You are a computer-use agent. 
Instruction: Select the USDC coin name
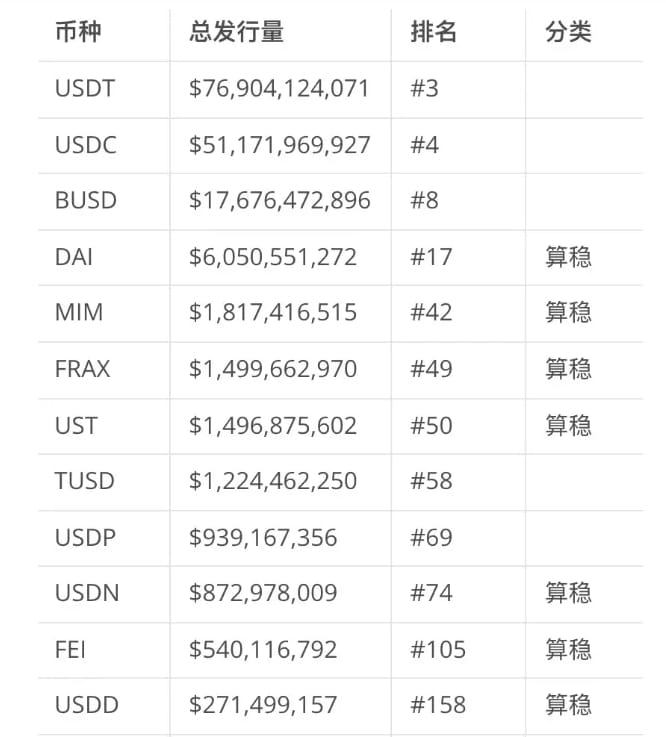(x=86, y=145)
